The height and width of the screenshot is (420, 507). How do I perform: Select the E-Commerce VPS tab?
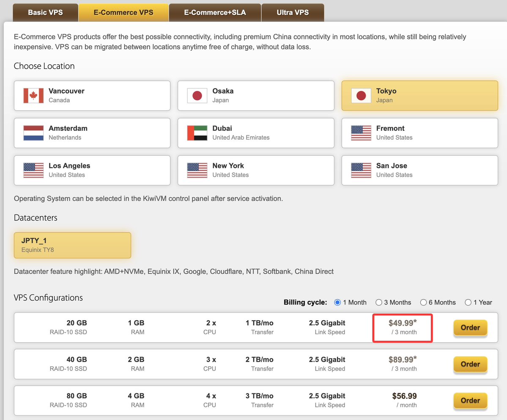click(x=123, y=13)
